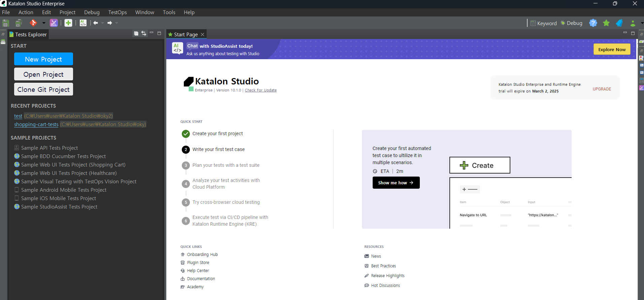
Task: Click the back navigation arrow
Action: click(x=96, y=23)
